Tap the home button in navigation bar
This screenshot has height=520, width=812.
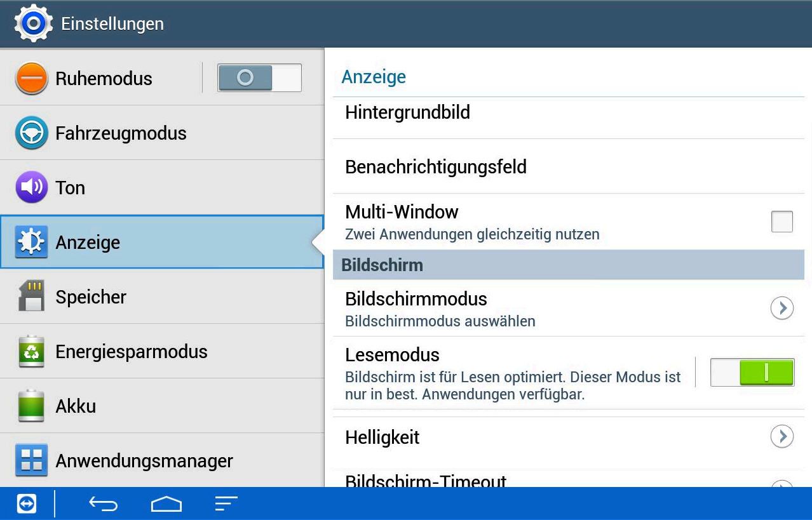point(166,504)
